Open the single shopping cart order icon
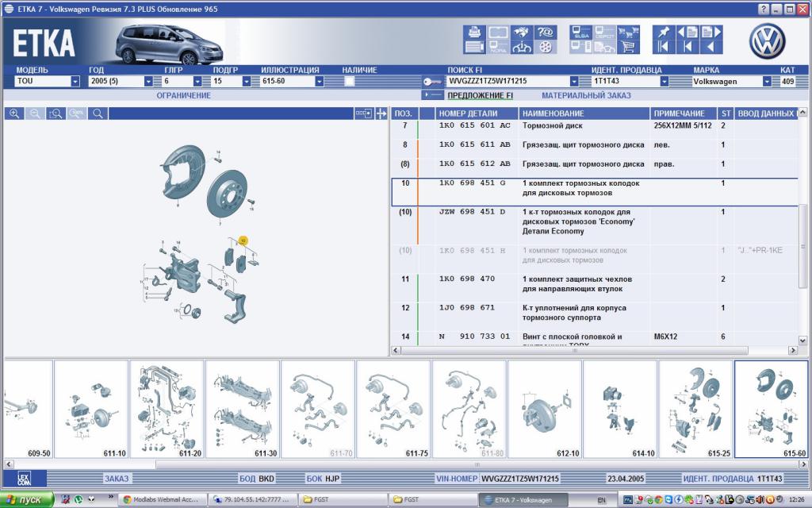 (628, 47)
